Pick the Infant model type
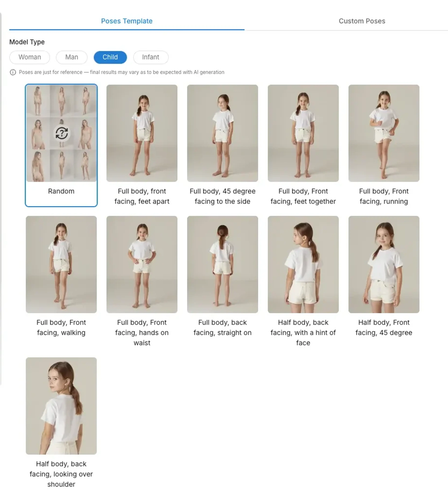Image resolution: width=448 pixels, height=491 pixels. [150, 57]
